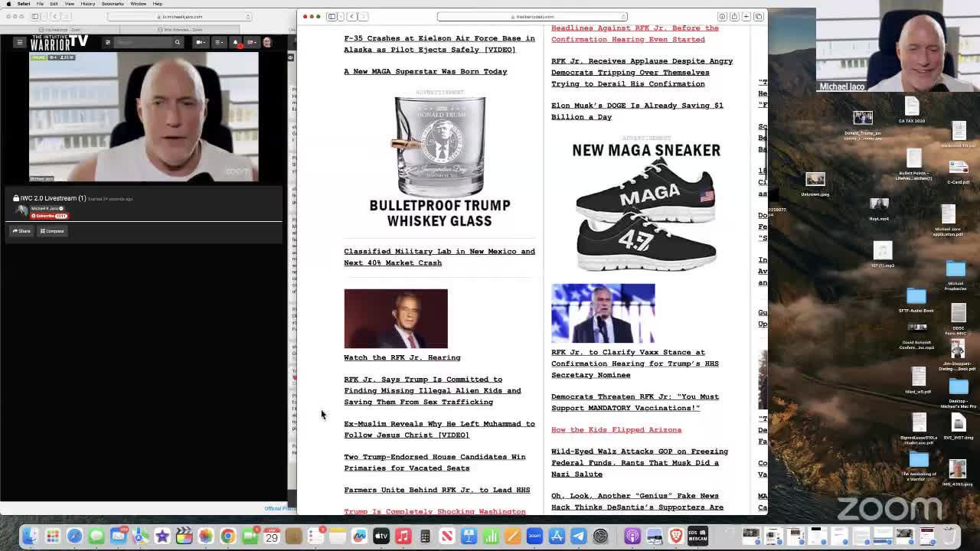The image size is (980, 551).
Task: Launch Brave browser from Dock
Action: (x=676, y=536)
